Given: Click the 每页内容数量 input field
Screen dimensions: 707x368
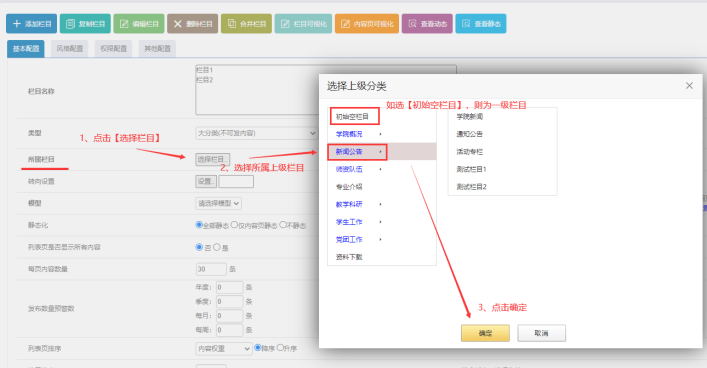Looking at the screenshot, I should pyautogui.click(x=211, y=269).
